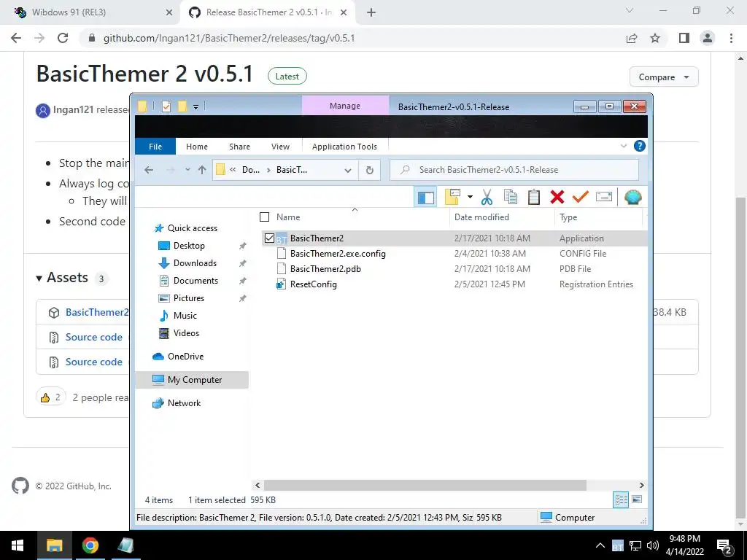747x560 pixels.
Task: Open Music in navigation pane
Action: pos(185,316)
